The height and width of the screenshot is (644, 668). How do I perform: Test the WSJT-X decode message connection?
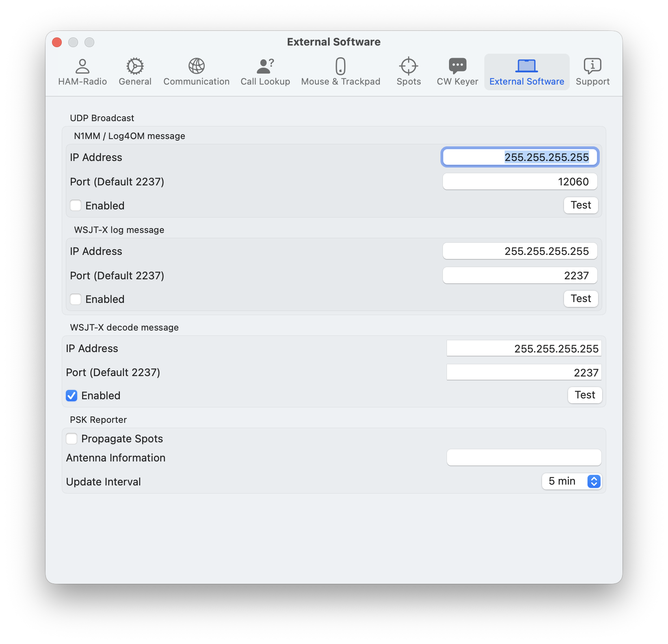pyautogui.click(x=585, y=395)
